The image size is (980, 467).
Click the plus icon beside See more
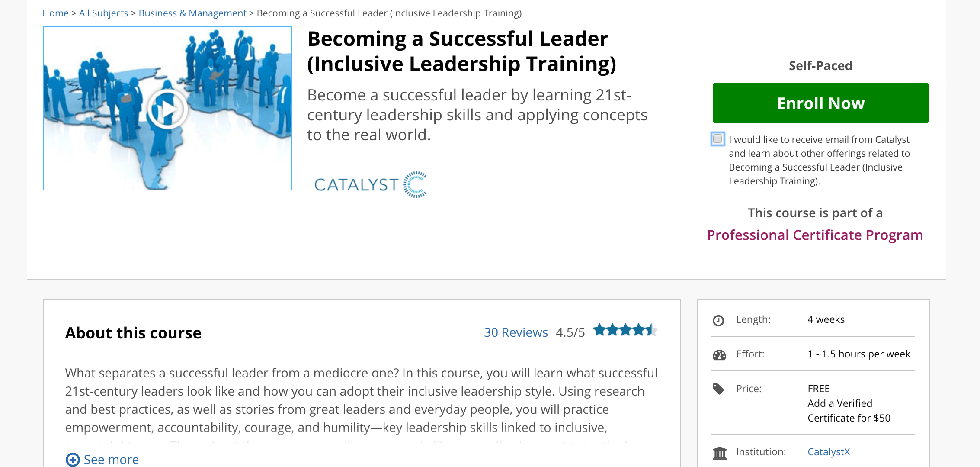pyautogui.click(x=73, y=459)
